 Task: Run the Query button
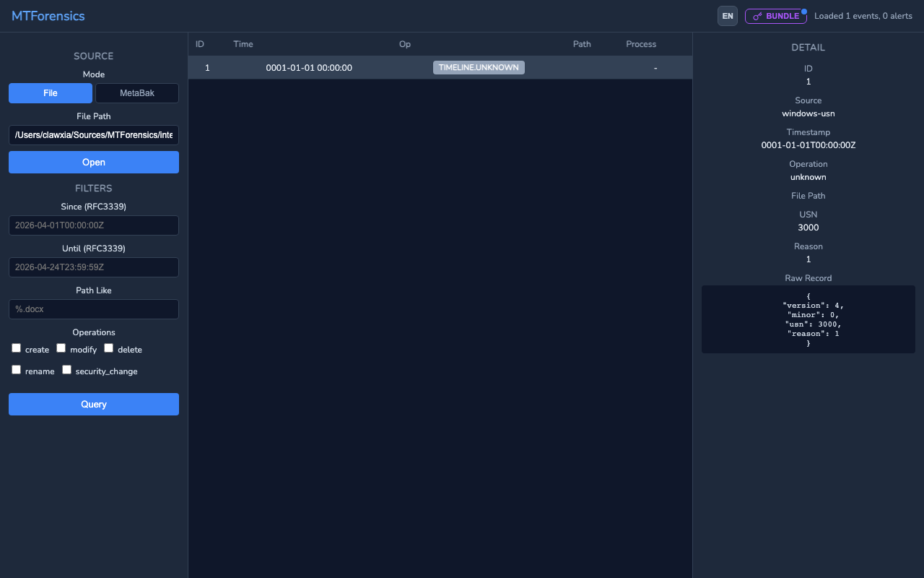point(94,404)
